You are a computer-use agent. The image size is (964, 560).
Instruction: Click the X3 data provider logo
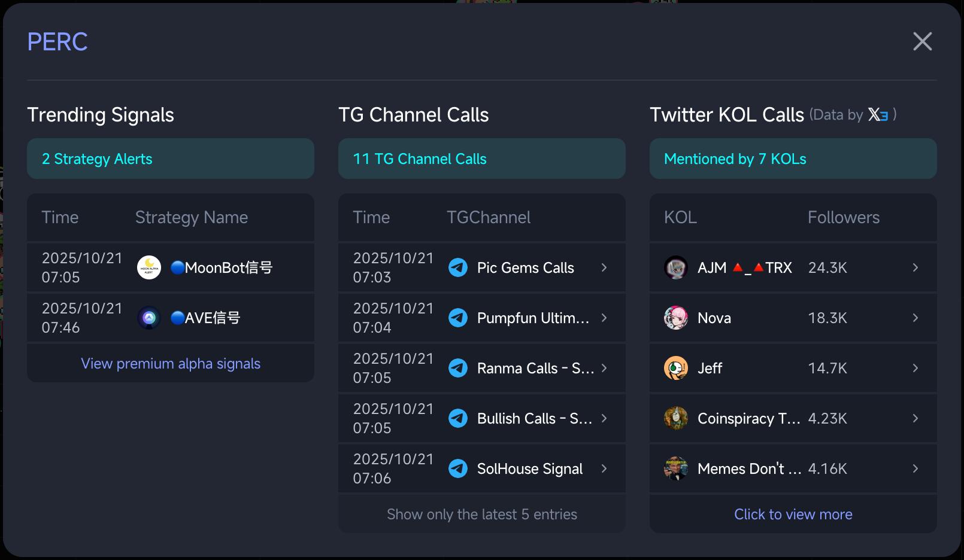coord(878,114)
